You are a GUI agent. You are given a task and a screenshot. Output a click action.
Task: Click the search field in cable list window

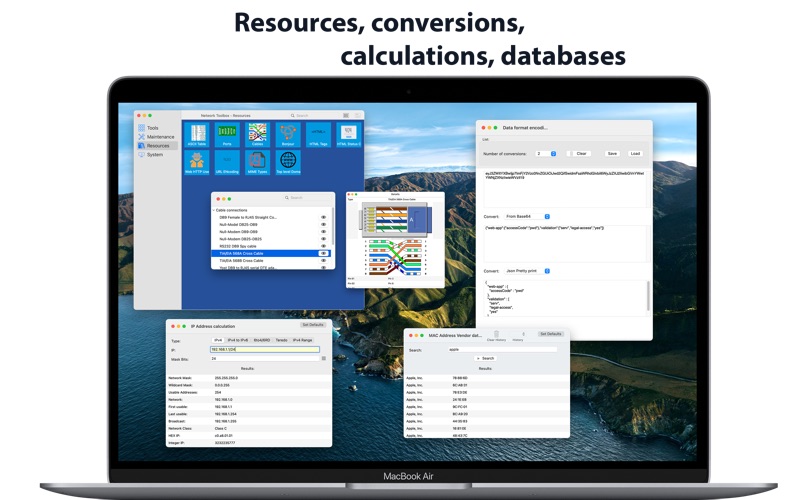click(x=305, y=197)
